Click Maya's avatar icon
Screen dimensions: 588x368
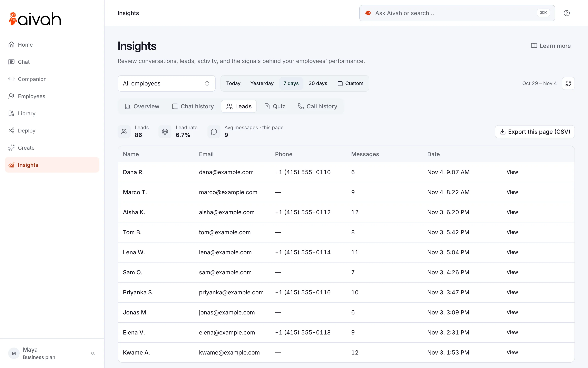(14, 353)
